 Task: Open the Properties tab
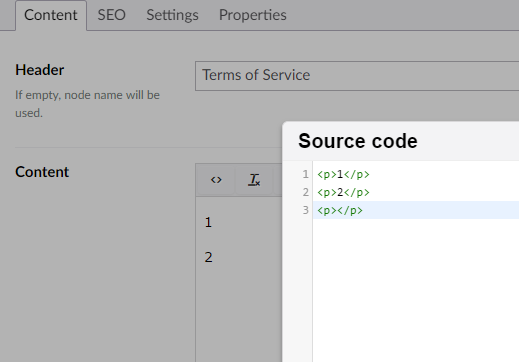point(253,15)
